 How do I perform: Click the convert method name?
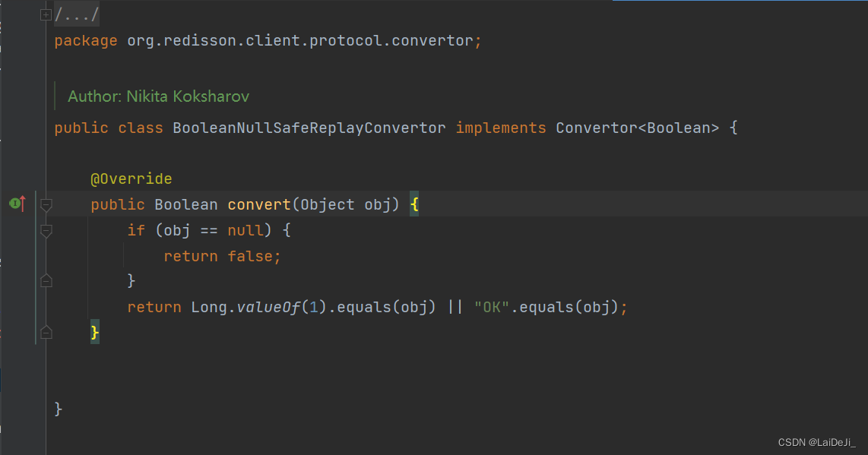pos(259,204)
